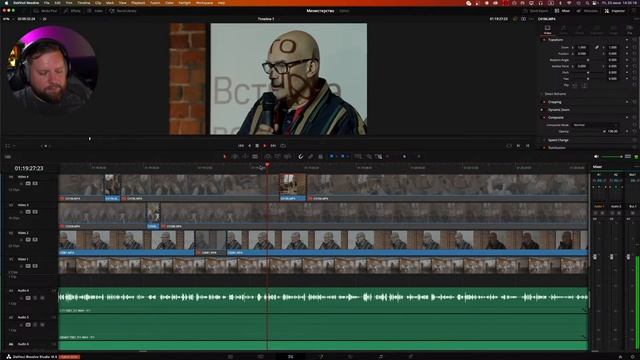Select the Blade Edit Mode tool
The image size is (640, 360).
255,156
